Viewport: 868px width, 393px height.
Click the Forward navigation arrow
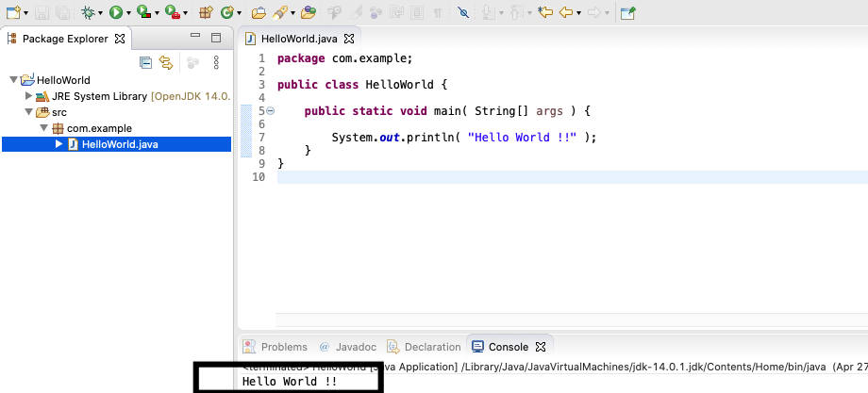594,12
